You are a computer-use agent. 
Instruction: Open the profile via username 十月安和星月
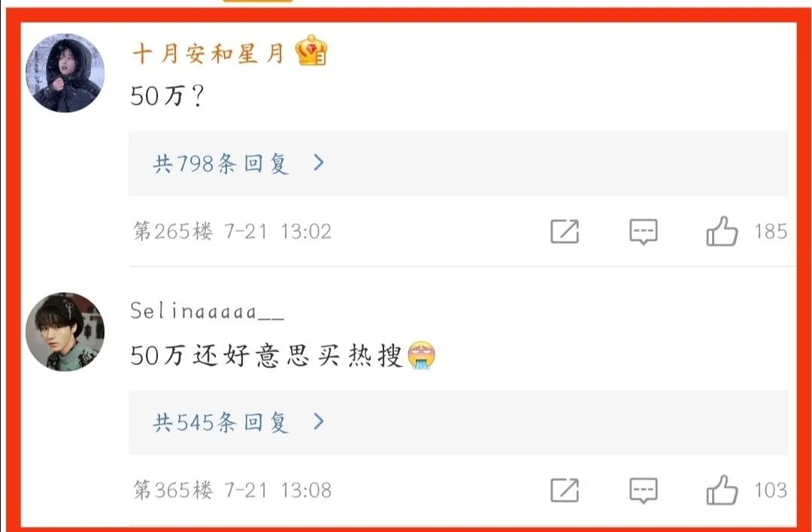coord(209,53)
